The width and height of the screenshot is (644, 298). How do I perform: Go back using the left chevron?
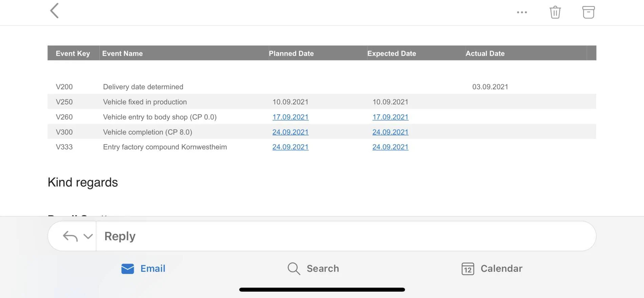(x=55, y=11)
